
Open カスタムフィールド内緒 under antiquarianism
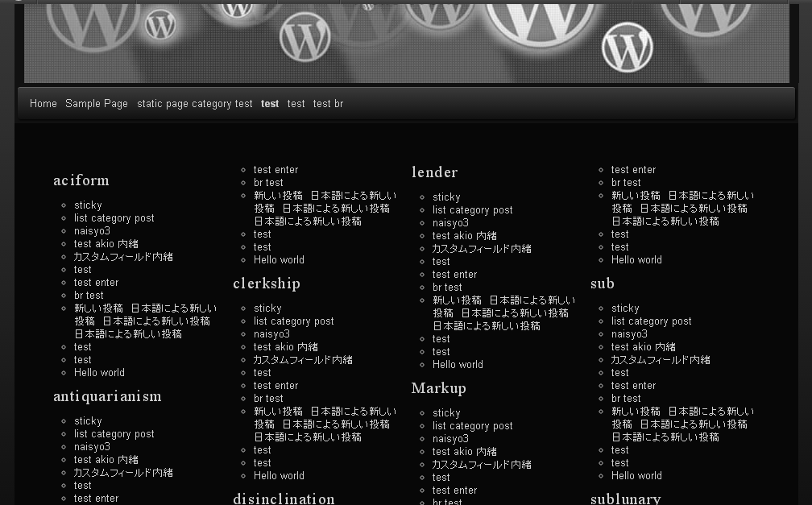[123, 473]
